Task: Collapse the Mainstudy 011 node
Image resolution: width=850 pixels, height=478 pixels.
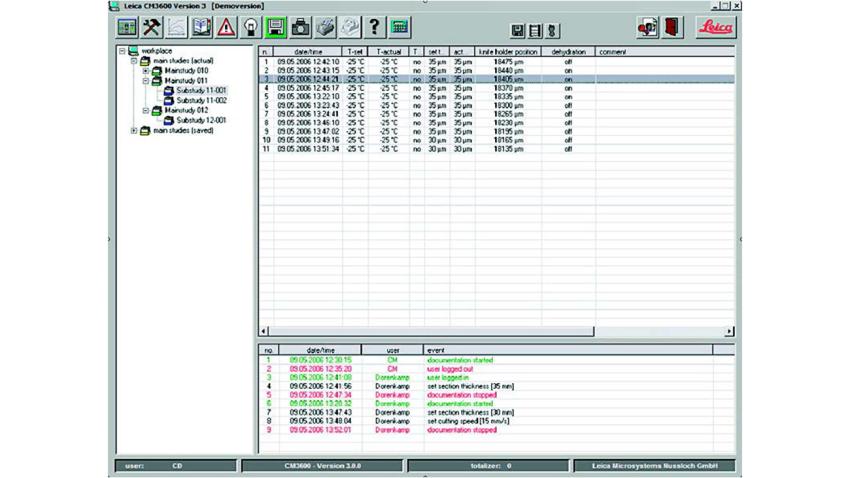Action: [x=146, y=81]
